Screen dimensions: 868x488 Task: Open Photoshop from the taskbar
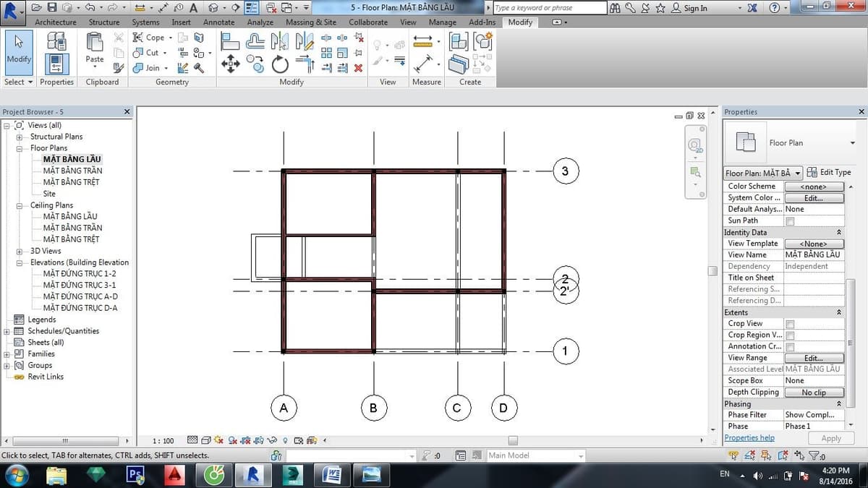(x=135, y=475)
